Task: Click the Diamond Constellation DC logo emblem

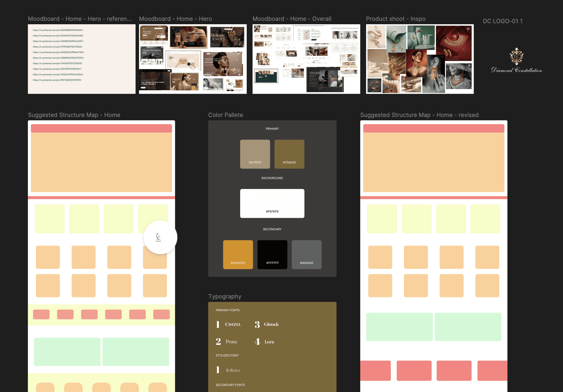Action: (516, 56)
